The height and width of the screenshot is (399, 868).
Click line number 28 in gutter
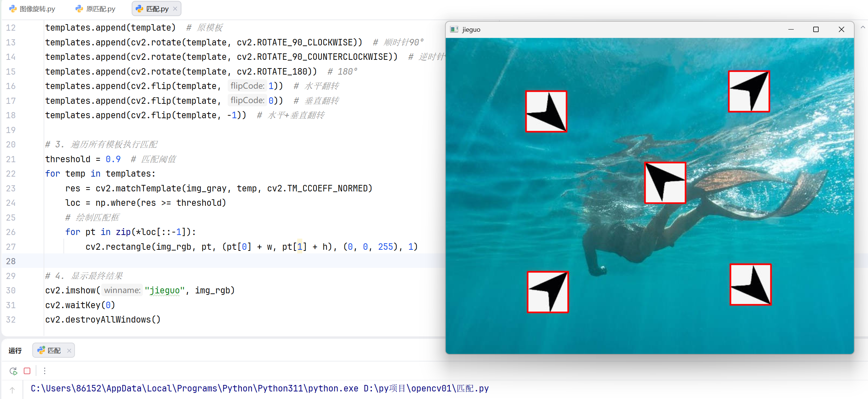click(11, 261)
